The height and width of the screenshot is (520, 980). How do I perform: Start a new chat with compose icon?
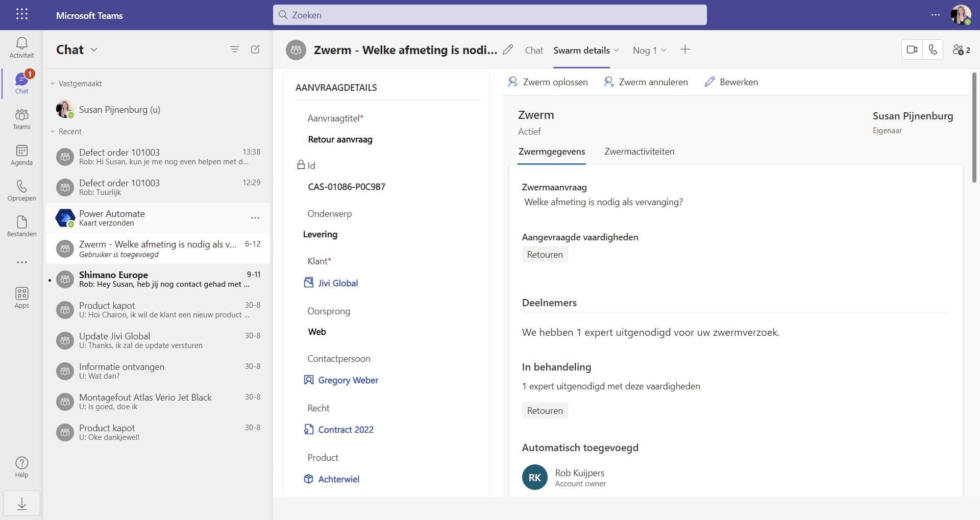click(256, 49)
